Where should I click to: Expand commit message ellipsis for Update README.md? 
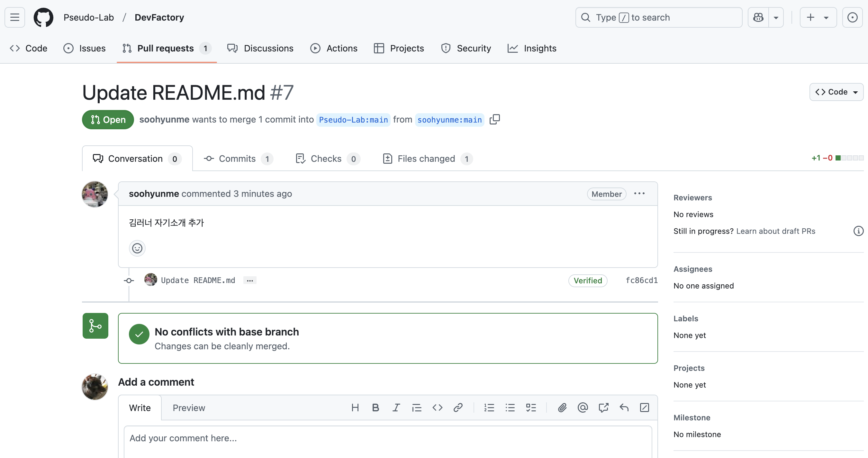(x=250, y=280)
